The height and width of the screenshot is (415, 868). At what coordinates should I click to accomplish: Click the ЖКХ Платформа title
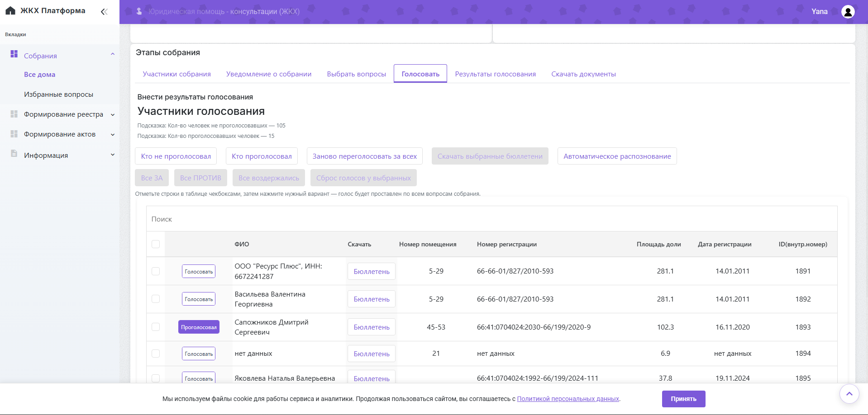53,10
